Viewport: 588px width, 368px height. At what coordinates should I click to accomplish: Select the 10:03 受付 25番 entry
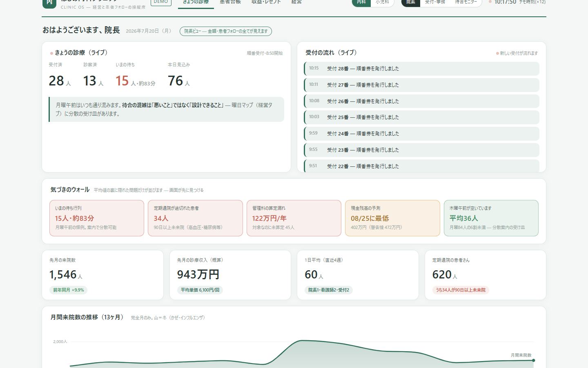pos(421,117)
